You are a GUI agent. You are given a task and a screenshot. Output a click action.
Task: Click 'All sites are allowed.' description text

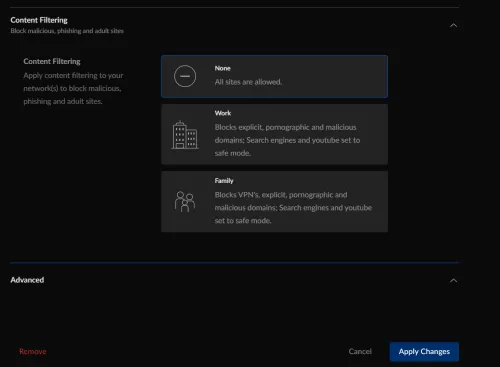click(248, 82)
